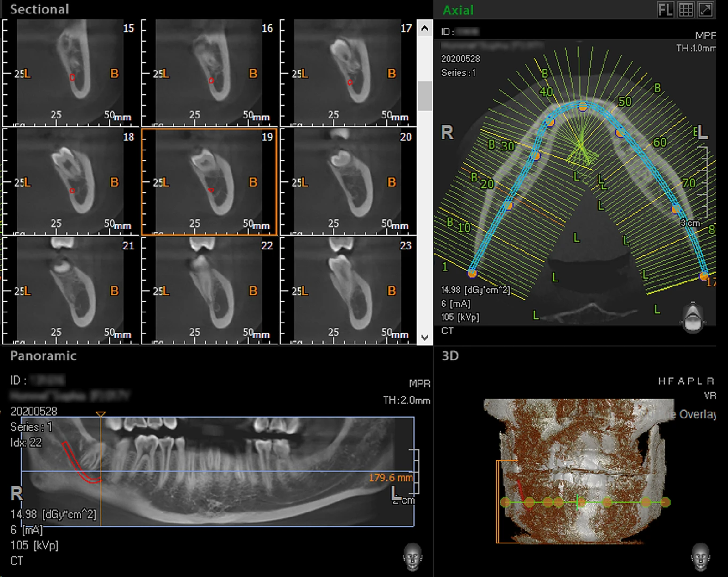Click the 'HF AP LR' orientation text in 3D
The width and height of the screenshot is (728, 577).
click(686, 381)
